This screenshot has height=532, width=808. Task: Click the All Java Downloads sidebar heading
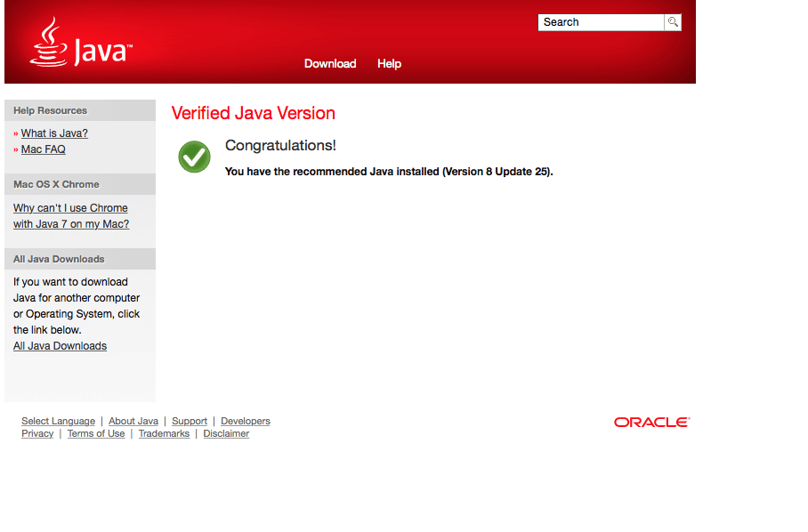click(x=59, y=259)
